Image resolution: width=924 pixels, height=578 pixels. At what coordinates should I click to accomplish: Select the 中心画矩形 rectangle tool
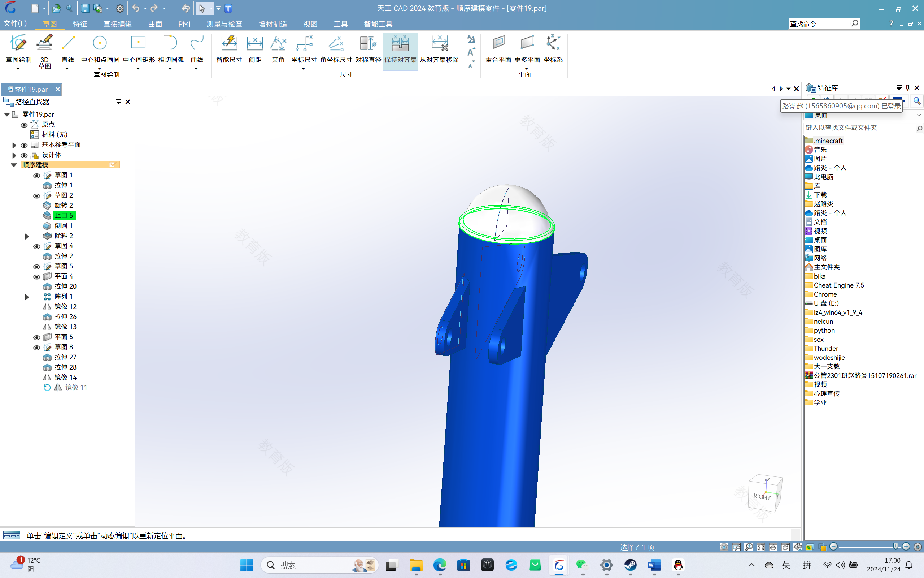coord(139,49)
